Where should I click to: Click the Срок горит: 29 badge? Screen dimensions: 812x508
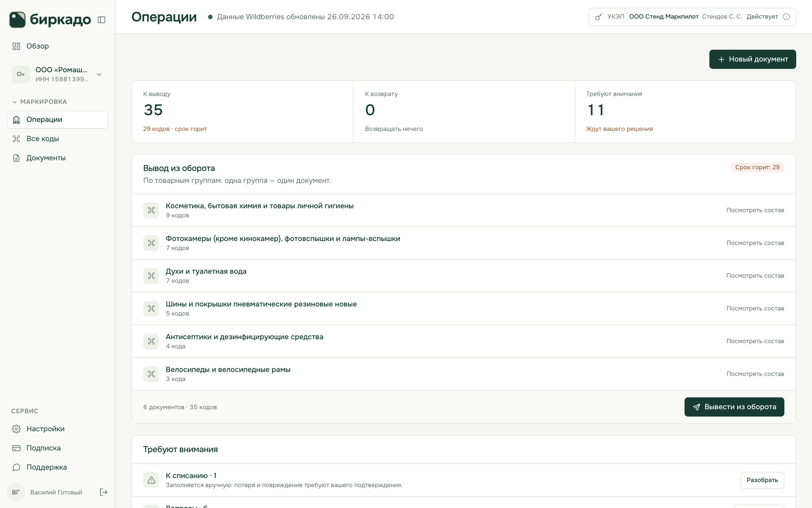coord(757,167)
